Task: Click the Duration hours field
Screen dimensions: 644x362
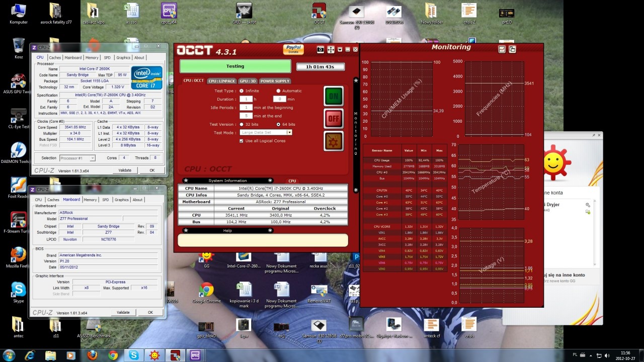Action: 246,99
